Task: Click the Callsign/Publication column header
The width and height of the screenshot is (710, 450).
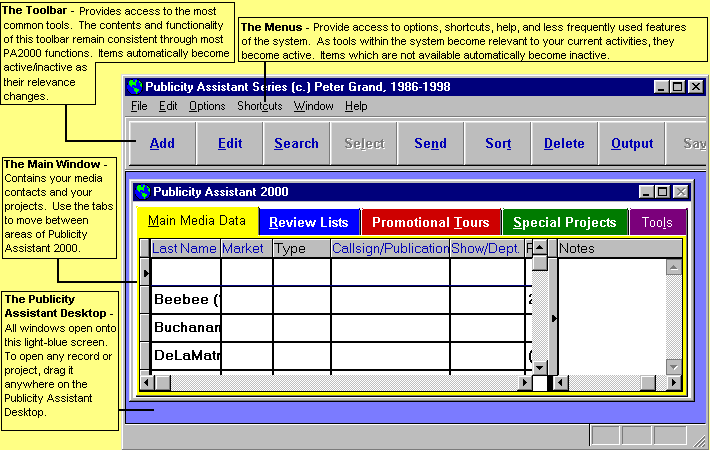Action: click(x=390, y=249)
